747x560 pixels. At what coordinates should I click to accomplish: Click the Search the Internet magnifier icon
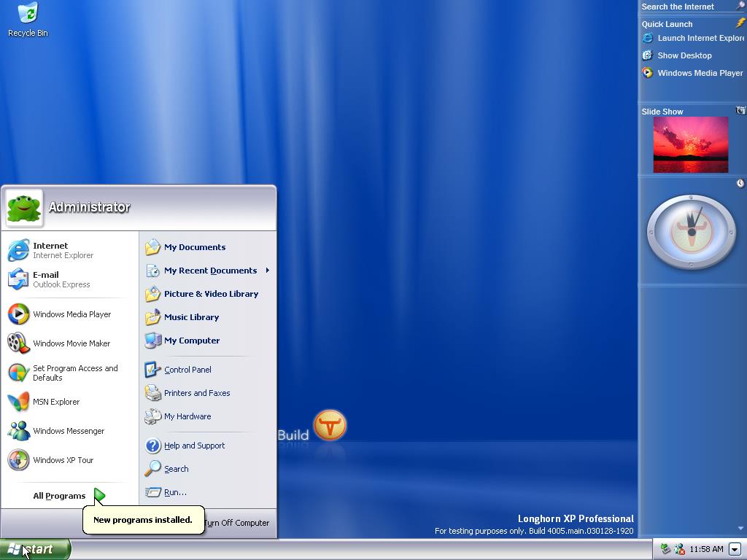(741, 6)
